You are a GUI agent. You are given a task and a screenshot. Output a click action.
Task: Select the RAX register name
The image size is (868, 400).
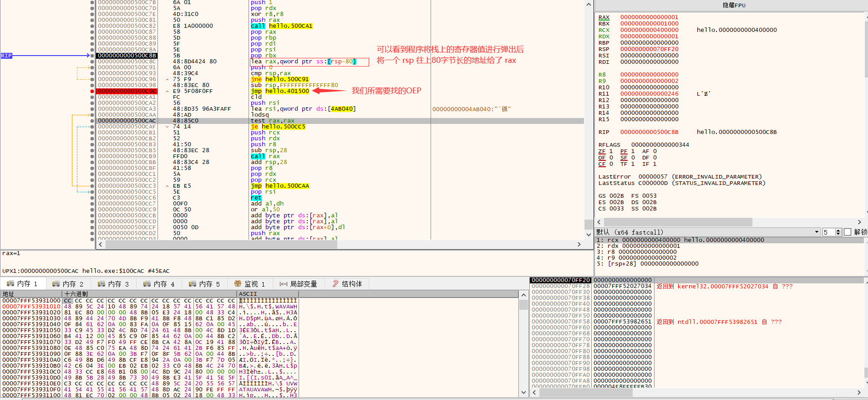604,17
